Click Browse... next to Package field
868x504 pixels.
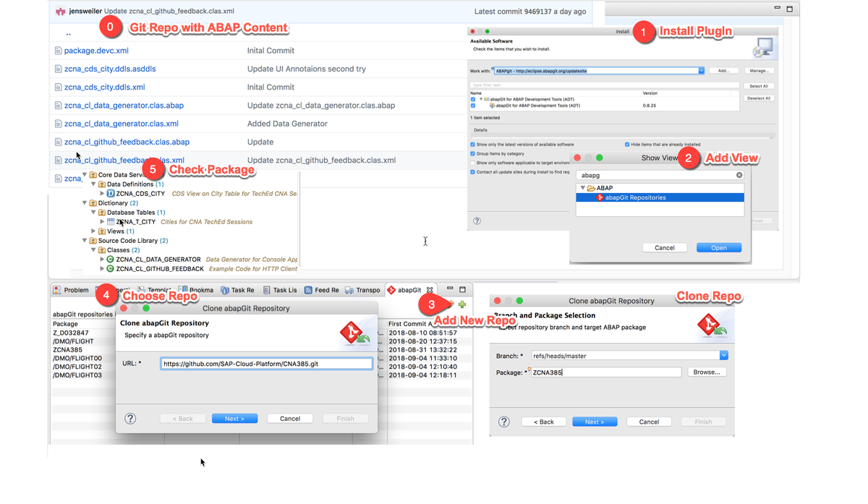[x=706, y=372]
